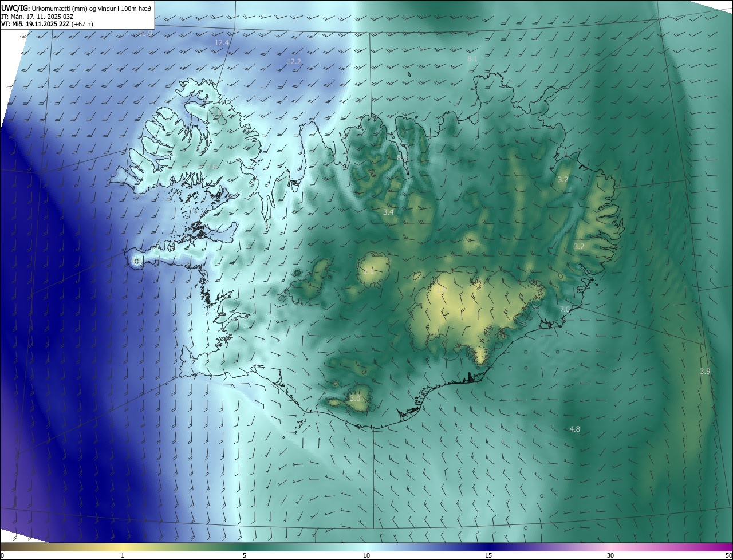Click the 3.0 value label on the glacier

(355, 399)
